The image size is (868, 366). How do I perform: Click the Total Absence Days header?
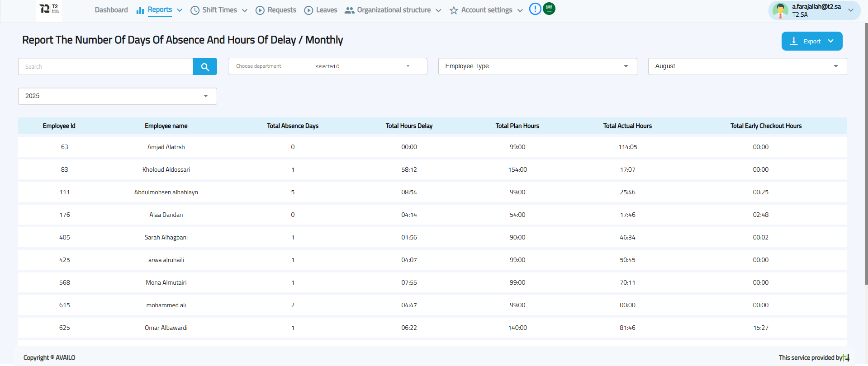pos(293,126)
